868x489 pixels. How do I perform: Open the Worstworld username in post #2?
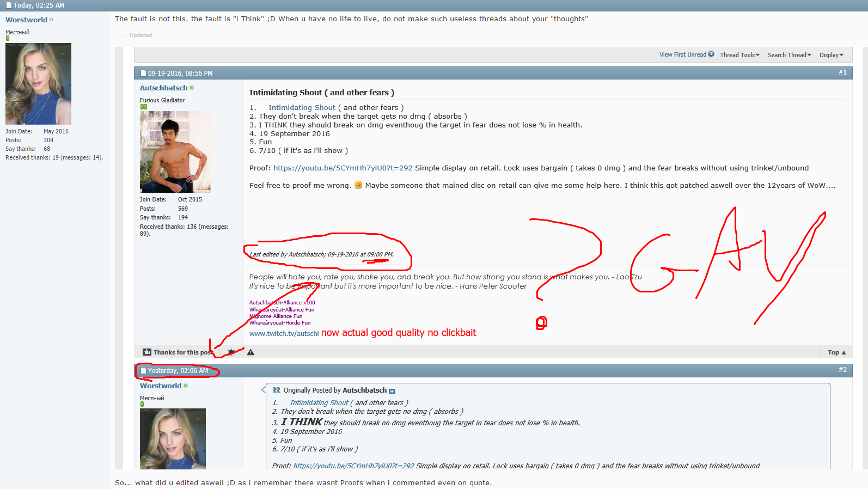pyautogui.click(x=161, y=386)
